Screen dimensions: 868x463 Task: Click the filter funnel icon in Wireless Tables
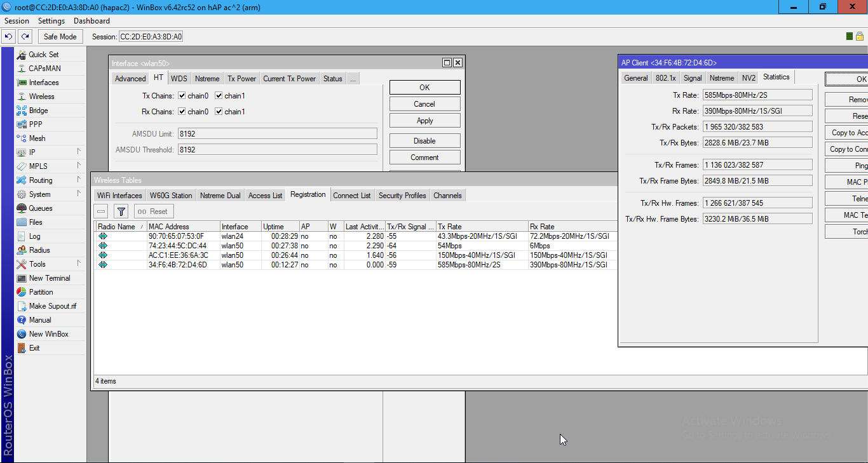121,211
